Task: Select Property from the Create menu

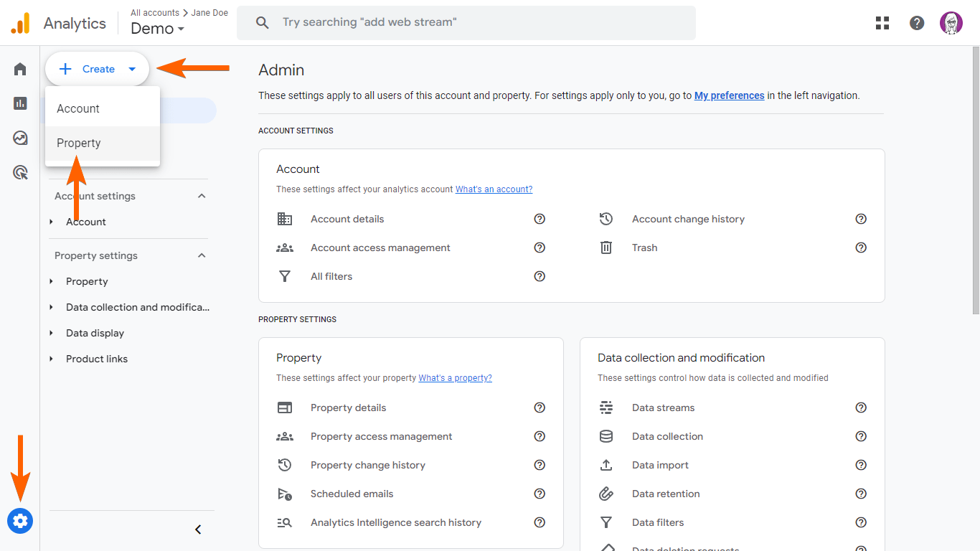Action: pyautogui.click(x=79, y=143)
